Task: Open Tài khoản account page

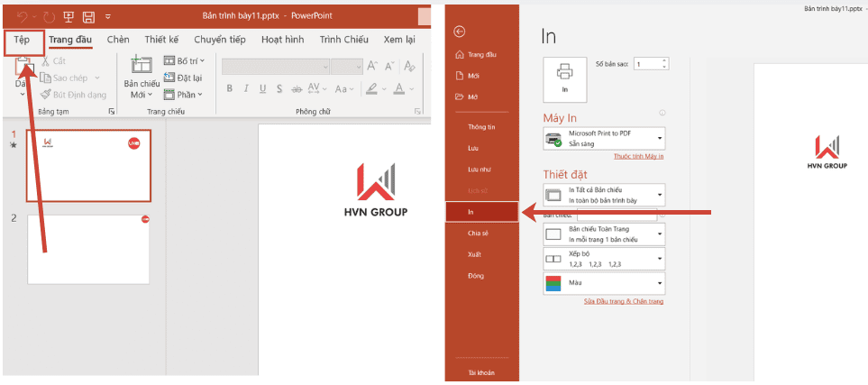Action: (x=481, y=372)
